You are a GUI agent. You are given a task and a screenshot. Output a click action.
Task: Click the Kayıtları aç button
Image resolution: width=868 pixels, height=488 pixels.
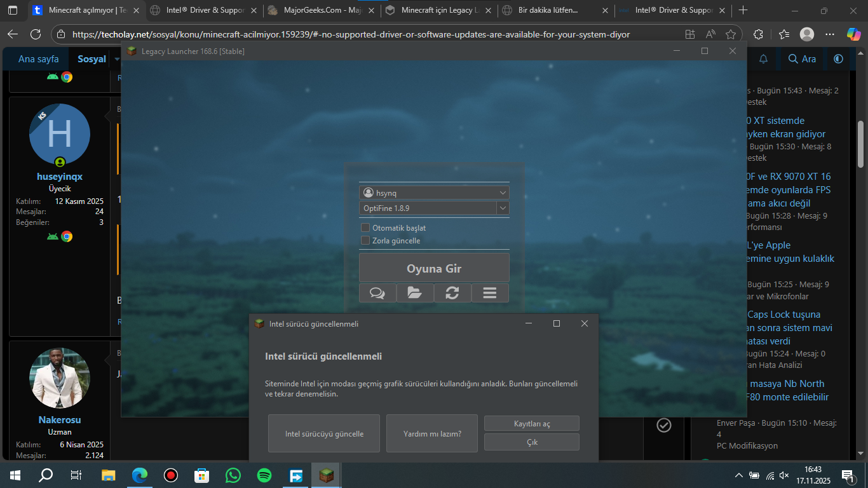click(532, 424)
